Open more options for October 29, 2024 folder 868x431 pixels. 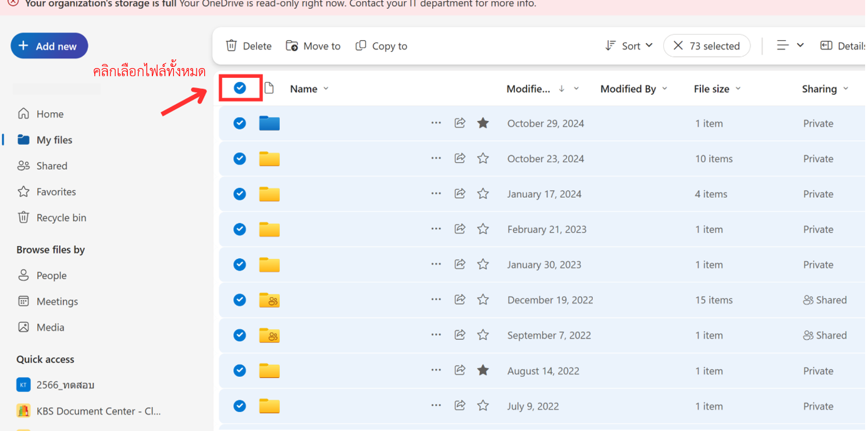436,123
